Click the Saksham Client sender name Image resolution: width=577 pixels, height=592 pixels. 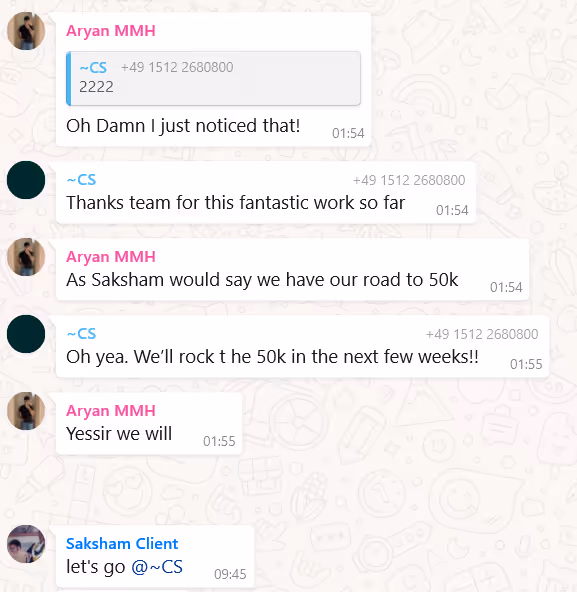(122, 544)
